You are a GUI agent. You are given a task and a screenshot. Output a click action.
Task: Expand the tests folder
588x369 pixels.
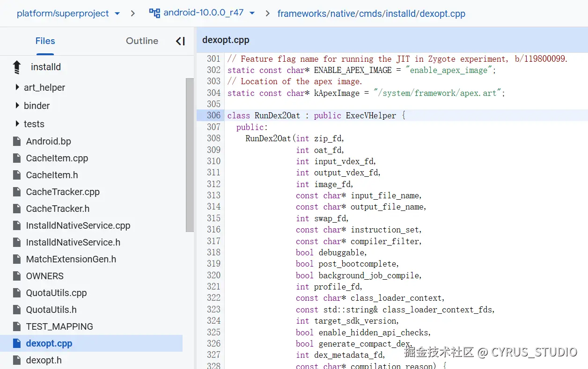(17, 123)
